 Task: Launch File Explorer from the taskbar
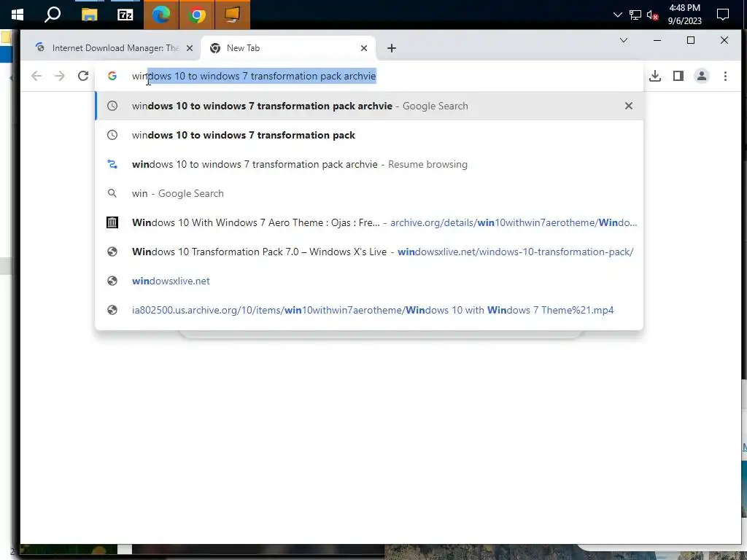point(89,15)
